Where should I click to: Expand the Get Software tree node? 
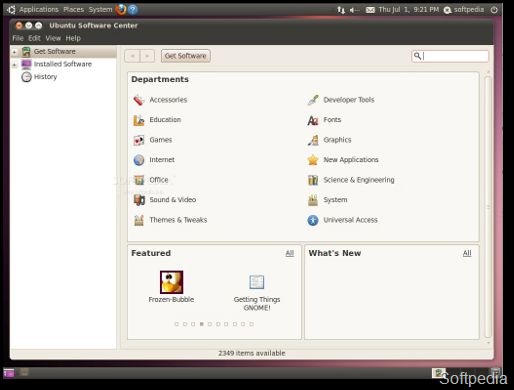coord(14,52)
